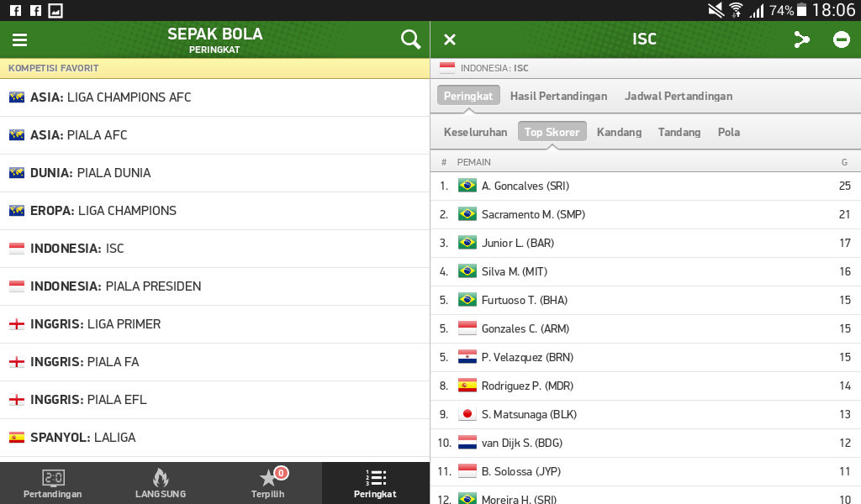Open the Peringkat bottom tab
The width and height of the screenshot is (861, 504).
pyautogui.click(x=376, y=483)
